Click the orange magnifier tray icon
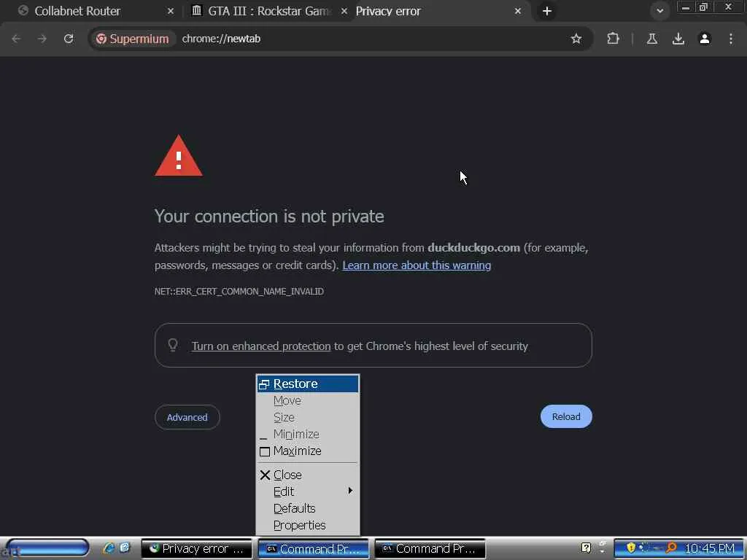The width and height of the screenshot is (747, 560). point(671,548)
